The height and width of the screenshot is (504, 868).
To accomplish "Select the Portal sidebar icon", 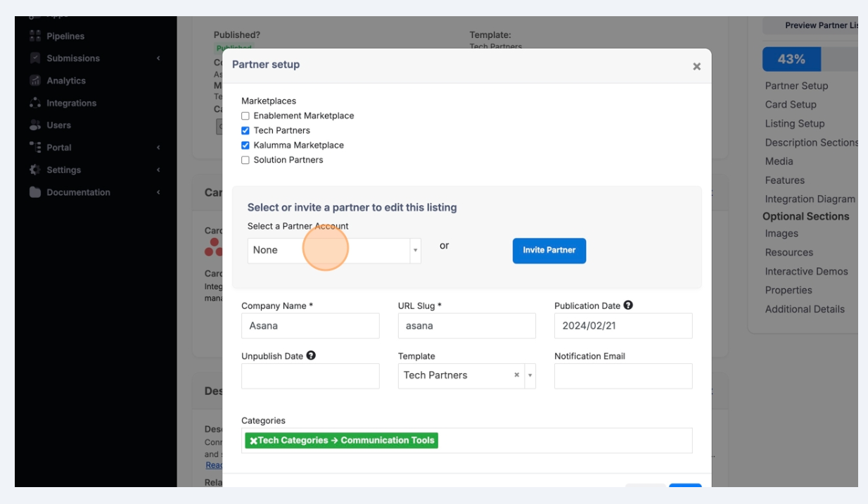I will tap(35, 148).
